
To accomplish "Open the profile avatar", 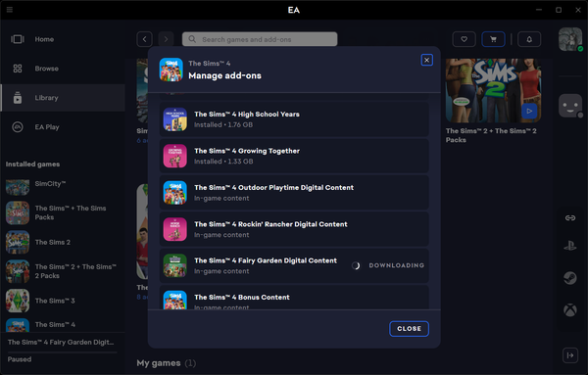I will [570, 39].
